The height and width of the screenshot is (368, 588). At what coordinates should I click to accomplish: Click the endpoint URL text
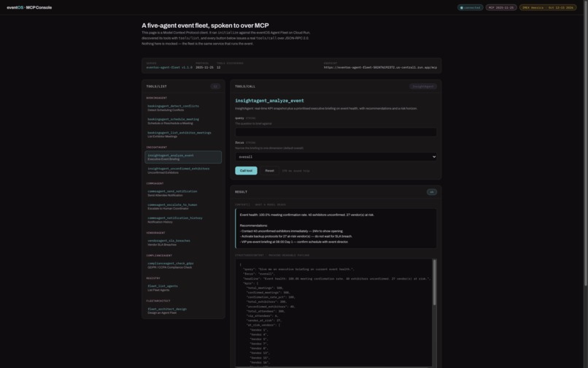[380, 68]
